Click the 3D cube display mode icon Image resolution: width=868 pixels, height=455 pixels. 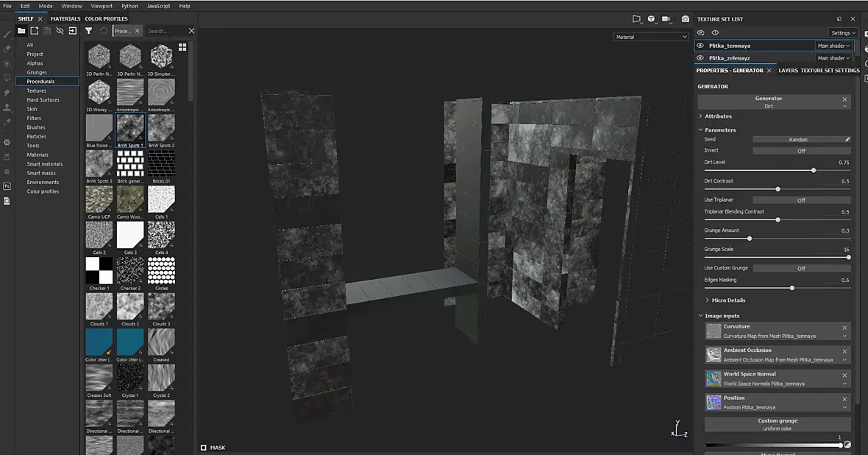coord(652,19)
